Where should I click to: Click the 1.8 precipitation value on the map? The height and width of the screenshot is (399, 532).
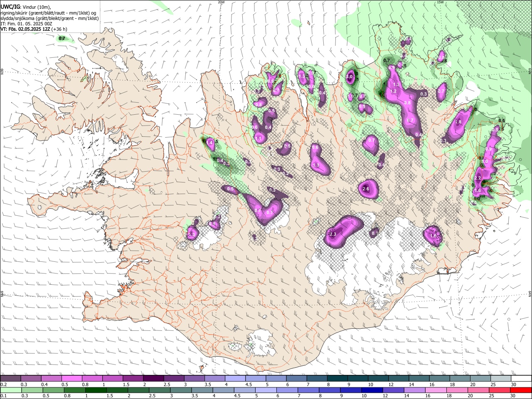point(458,122)
